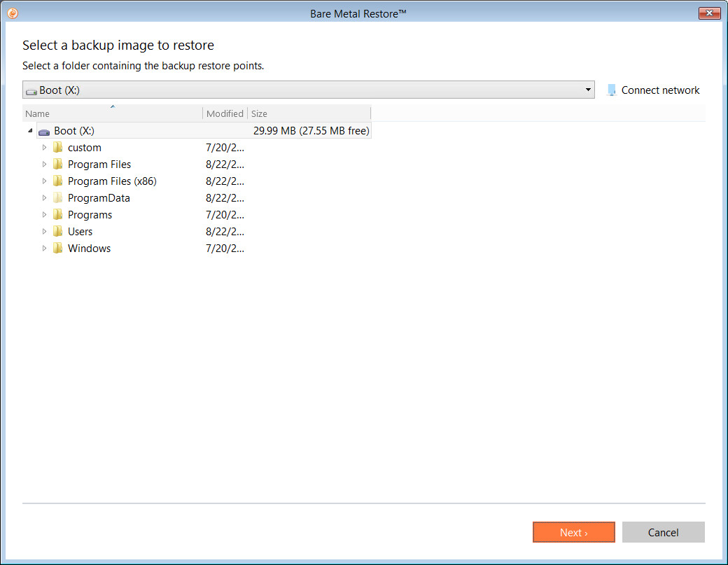
Task: Click the Boot (X:) drive icon in tree
Action: [44, 131]
